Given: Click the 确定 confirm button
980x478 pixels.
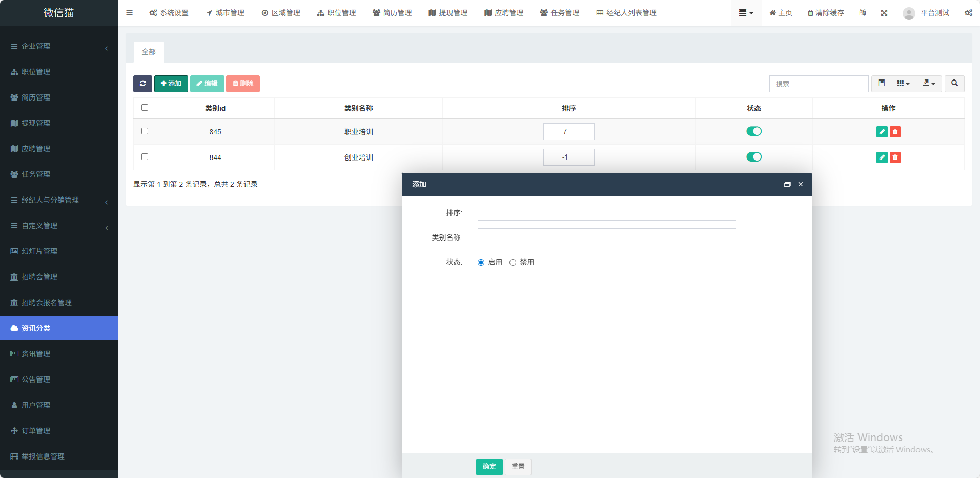Looking at the screenshot, I should pyautogui.click(x=489, y=467).
